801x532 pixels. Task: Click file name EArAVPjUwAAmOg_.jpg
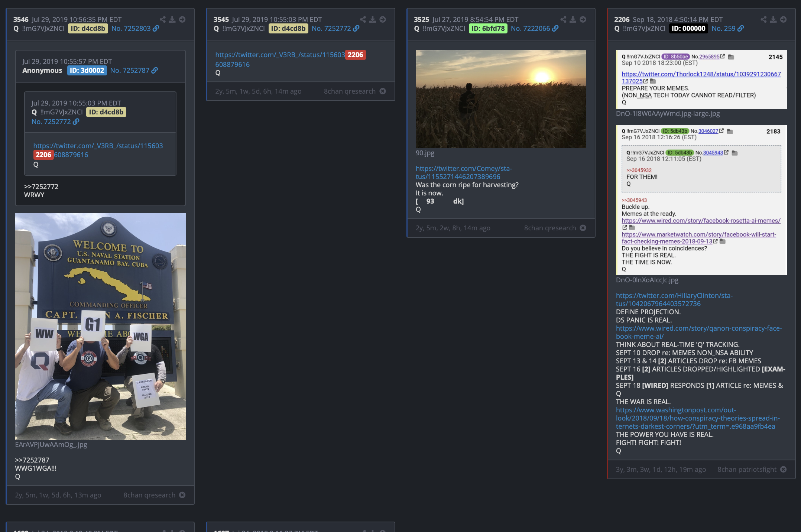pyautogui.click(x=51, y=444)
